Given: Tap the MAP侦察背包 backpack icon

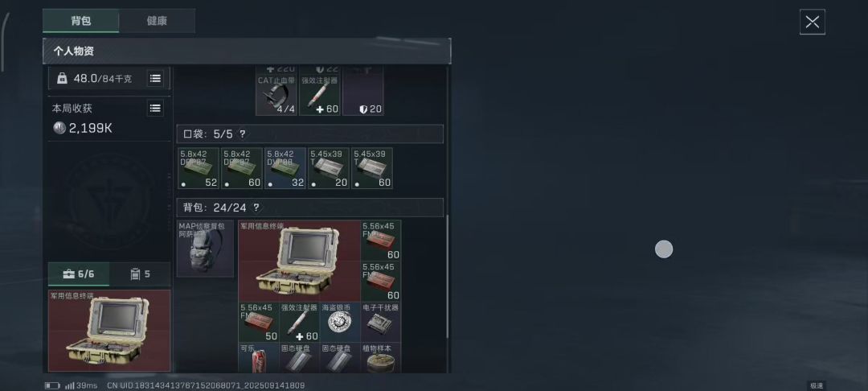Looking at the screenshot, I should point(205,248).
